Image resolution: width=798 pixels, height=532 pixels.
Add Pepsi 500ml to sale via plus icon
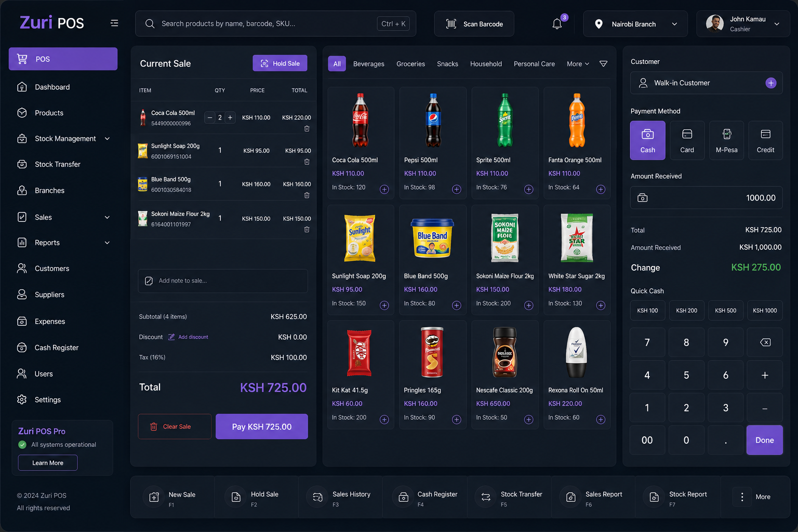(x=457, y=189)
